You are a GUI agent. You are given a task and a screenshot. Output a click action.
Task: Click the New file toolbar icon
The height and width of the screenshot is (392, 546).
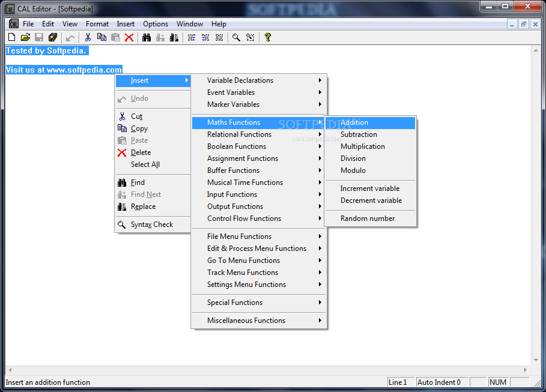[12, 37]
